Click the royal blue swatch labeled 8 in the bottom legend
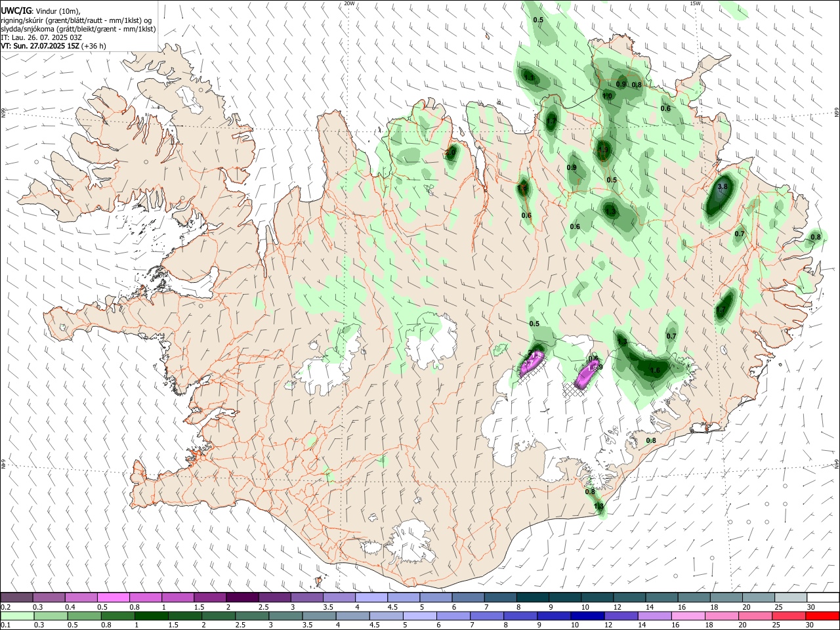840x630 pixels. point(520,616)
